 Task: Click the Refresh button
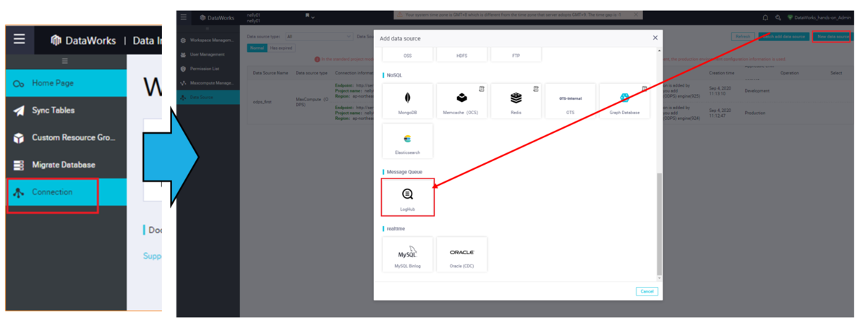[x=742, y=36]
